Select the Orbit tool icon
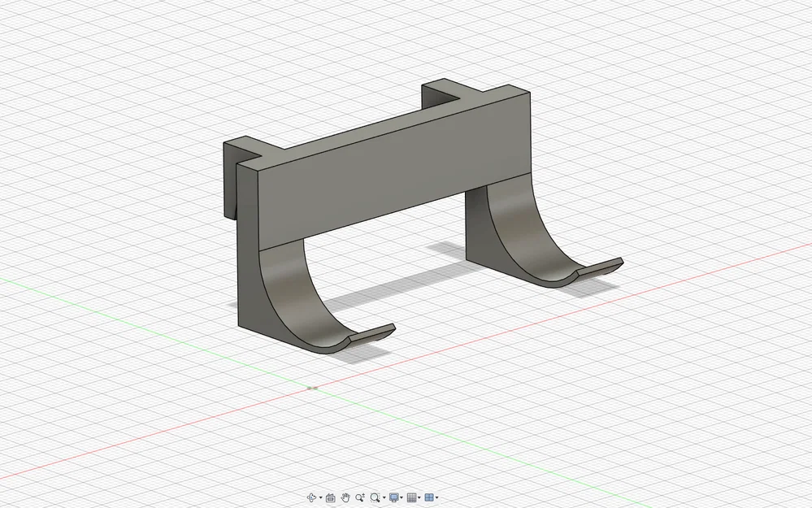 [x=311, y=497]
